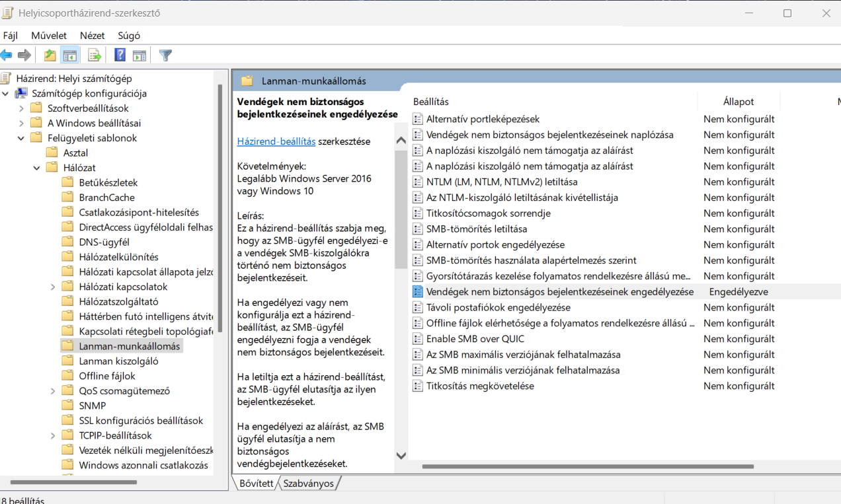Click policy icon of Alternatív portok engedélyezése
Image resolution: width=841 pixels, height=504 pixels.
coord(417,244)
